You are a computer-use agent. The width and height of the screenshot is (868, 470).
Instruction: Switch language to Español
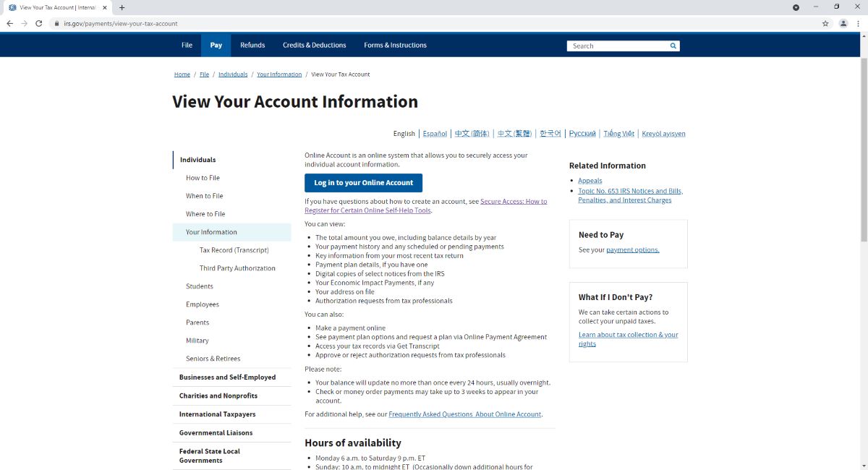tap(435, 134)
